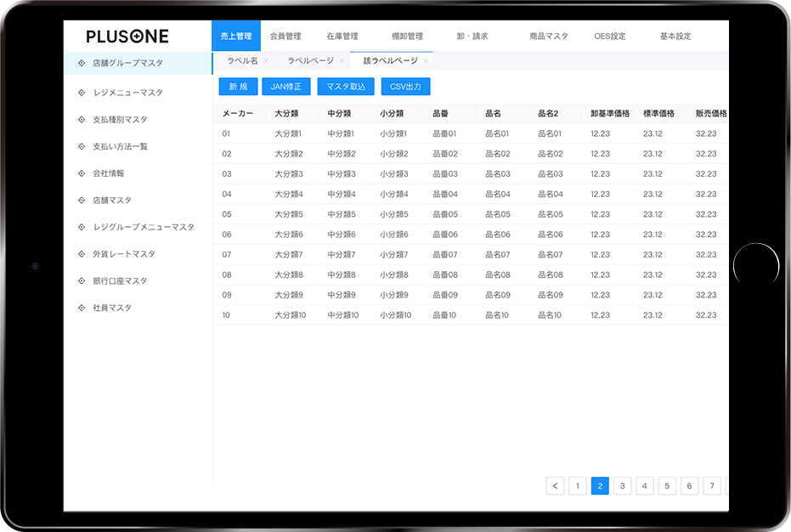Close the ラベル名 tab
The height and width of the screenshot is (532, 791).
pos(266,61)
